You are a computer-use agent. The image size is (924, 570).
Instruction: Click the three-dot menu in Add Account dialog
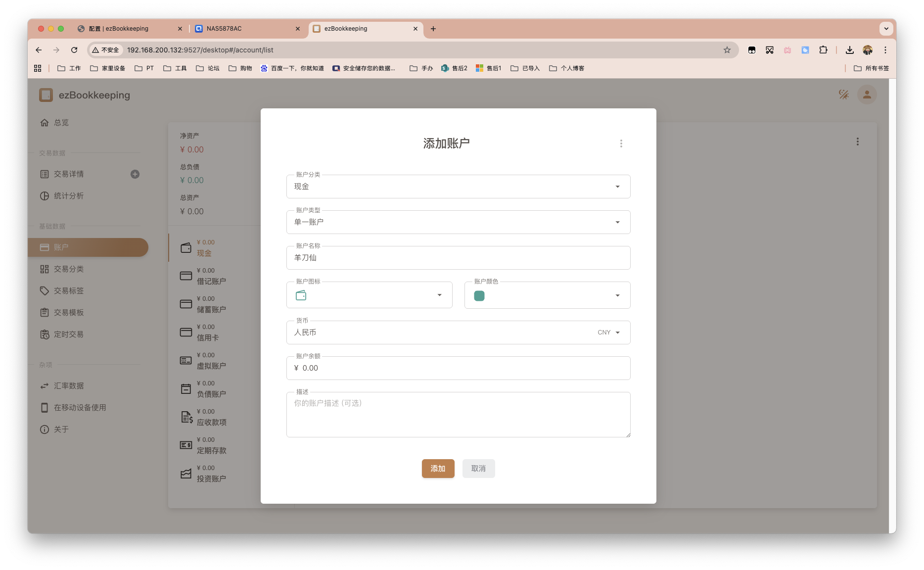[x=621, y=143]
